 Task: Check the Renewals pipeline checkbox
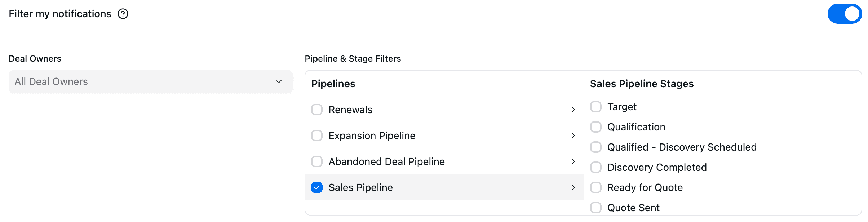click(x=317, y=110)
